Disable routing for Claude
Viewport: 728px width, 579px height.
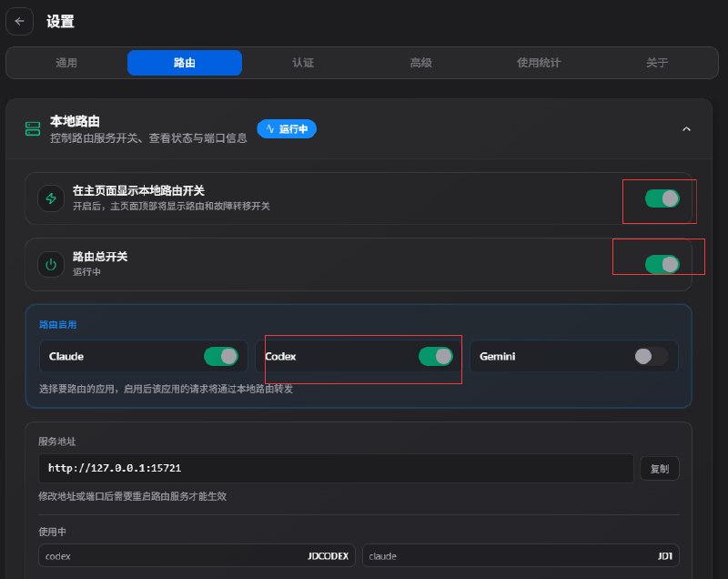pyautogui.click(x=221, y=357)
